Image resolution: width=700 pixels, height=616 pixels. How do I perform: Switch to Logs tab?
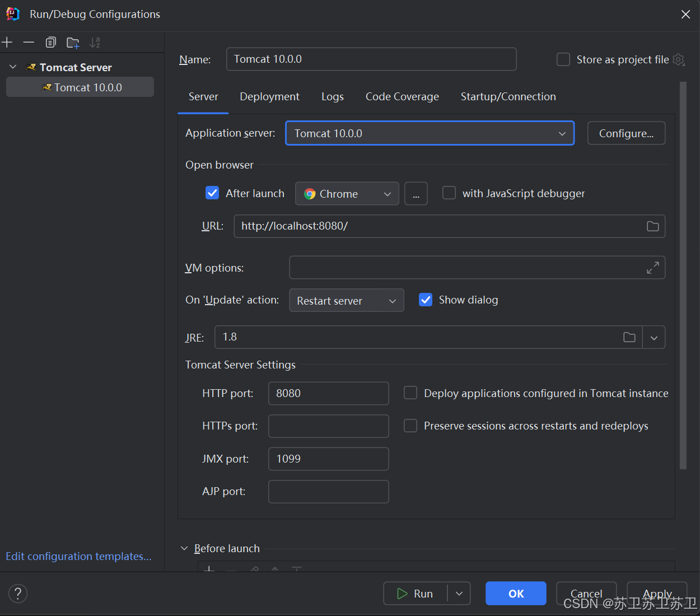[333, 96]
